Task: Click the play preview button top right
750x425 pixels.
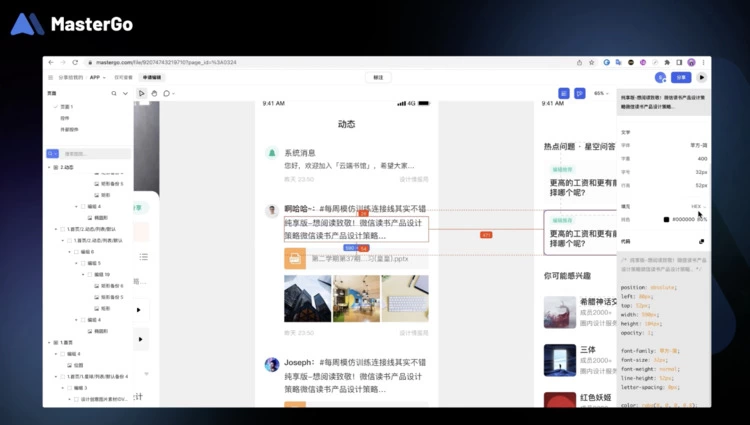Action: 702,77
